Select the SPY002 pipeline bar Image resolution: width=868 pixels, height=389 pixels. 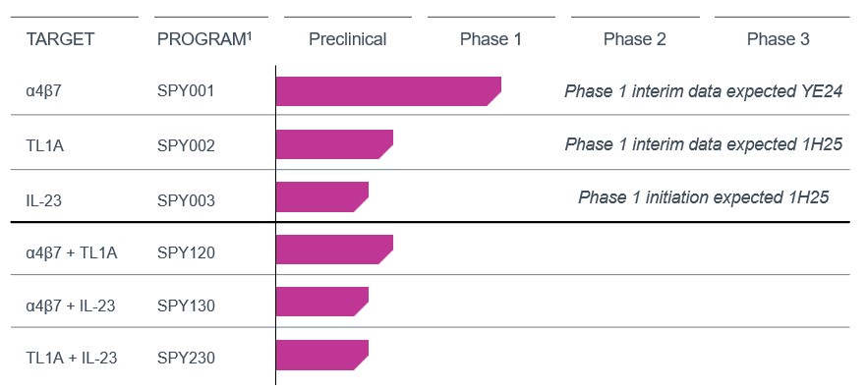pyautogui.click(x=334, y=144)
